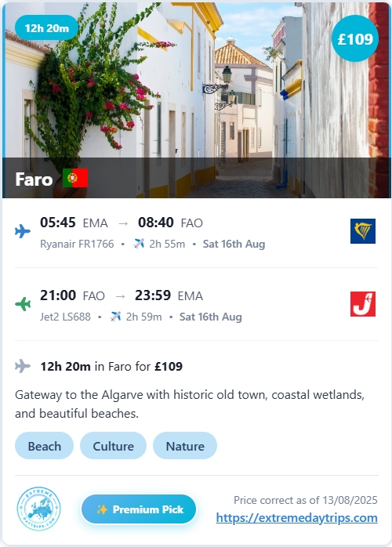Select the Beach tag
392x547 pixels.
pyautogui.click(x=45, y=446)
